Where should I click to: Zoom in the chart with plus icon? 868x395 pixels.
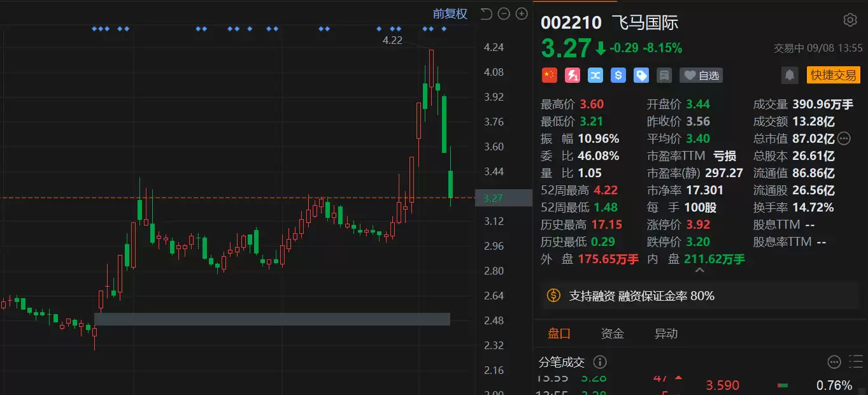point(522,13)
